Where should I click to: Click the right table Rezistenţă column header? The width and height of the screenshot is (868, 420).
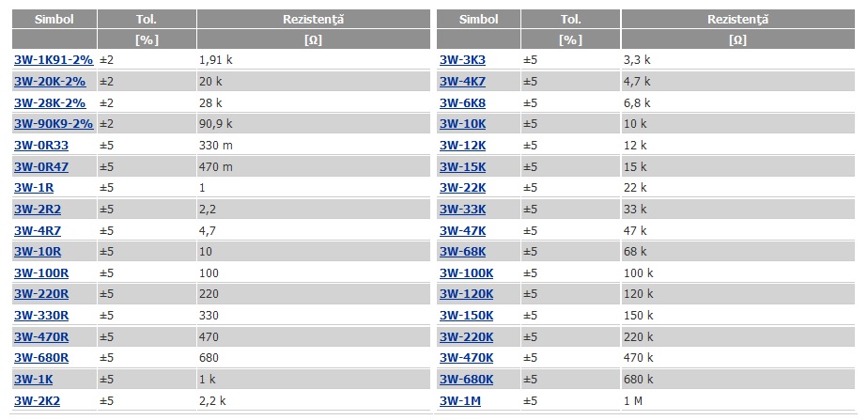pos(738,20)
